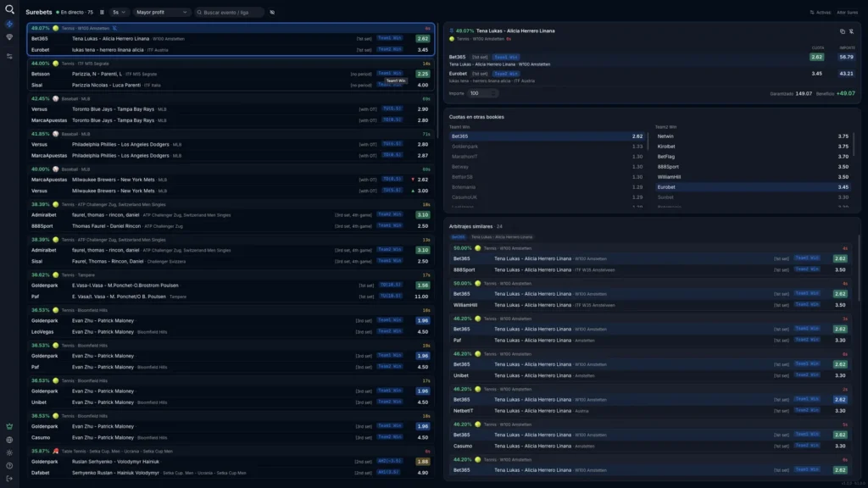Click the pin icon on the 49.07% surebet row
This screenshot has width=868, height=488.
click(x=114, y=28)
